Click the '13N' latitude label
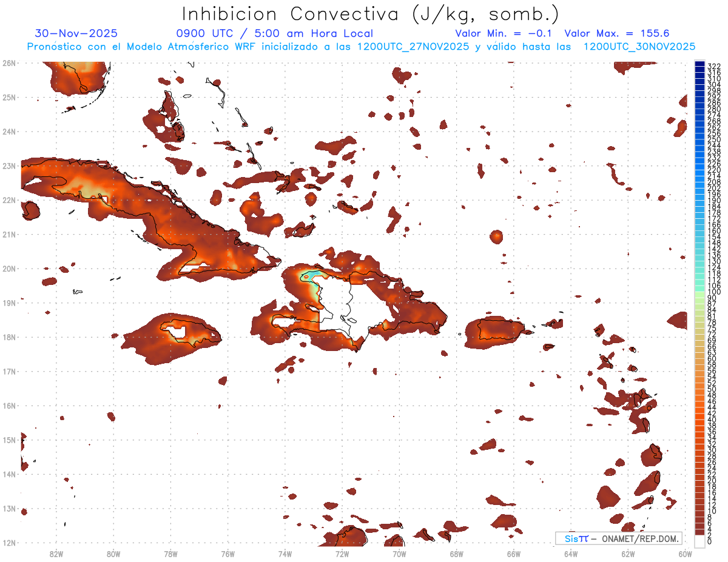The height and width of the screenshot is (562, 728). tap(9, 509)
